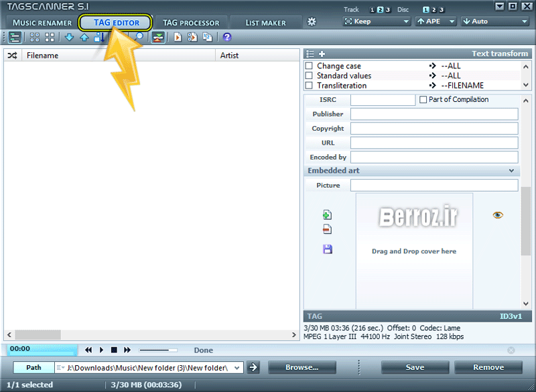Open the Auto dropdown

point(494,21)
